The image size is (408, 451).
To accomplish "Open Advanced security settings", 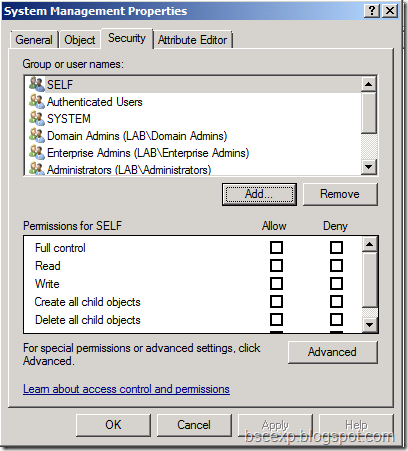I will [x=332, y=352].
